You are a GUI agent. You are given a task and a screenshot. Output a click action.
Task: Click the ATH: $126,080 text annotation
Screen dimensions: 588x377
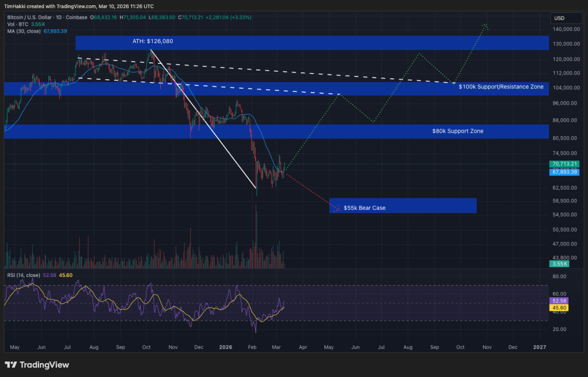pos(153,41)
